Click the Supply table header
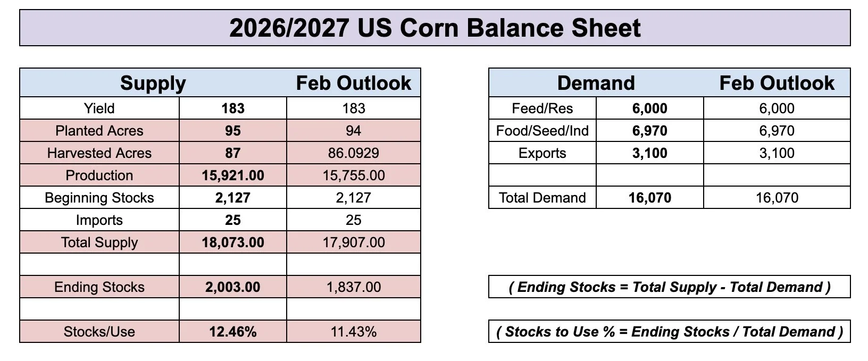Screen dimensions: 868x361 [x=153, y=83]
